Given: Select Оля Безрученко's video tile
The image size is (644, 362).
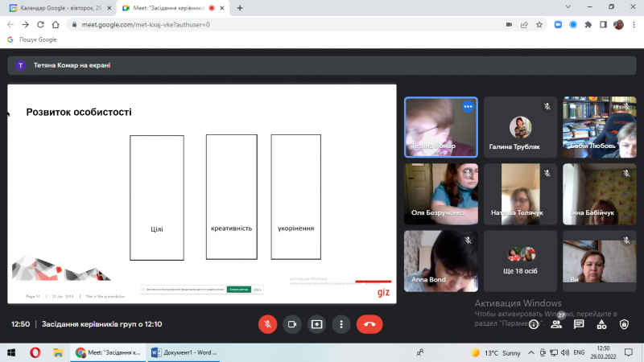Looking at the screenshot, I should [441, 194].
